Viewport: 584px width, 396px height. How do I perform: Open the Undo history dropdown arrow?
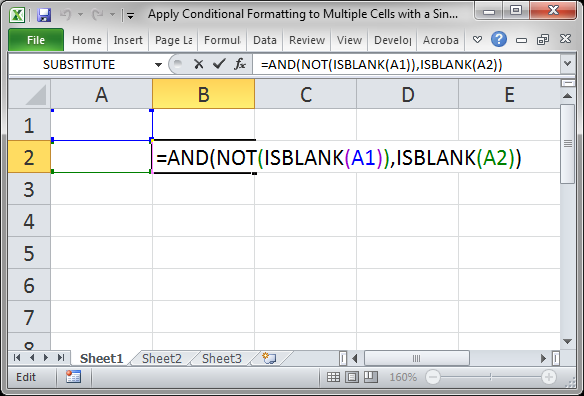[x=80, y=15]
